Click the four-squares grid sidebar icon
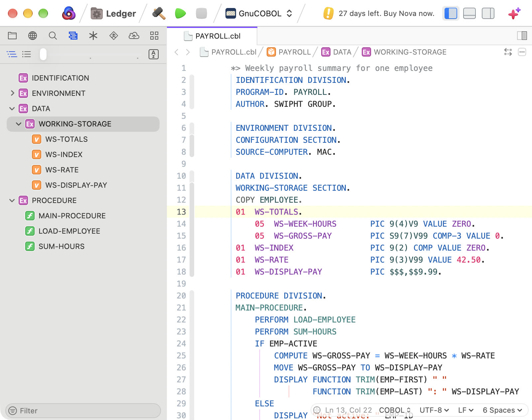 pyautogui.click(x=154, y=36)
